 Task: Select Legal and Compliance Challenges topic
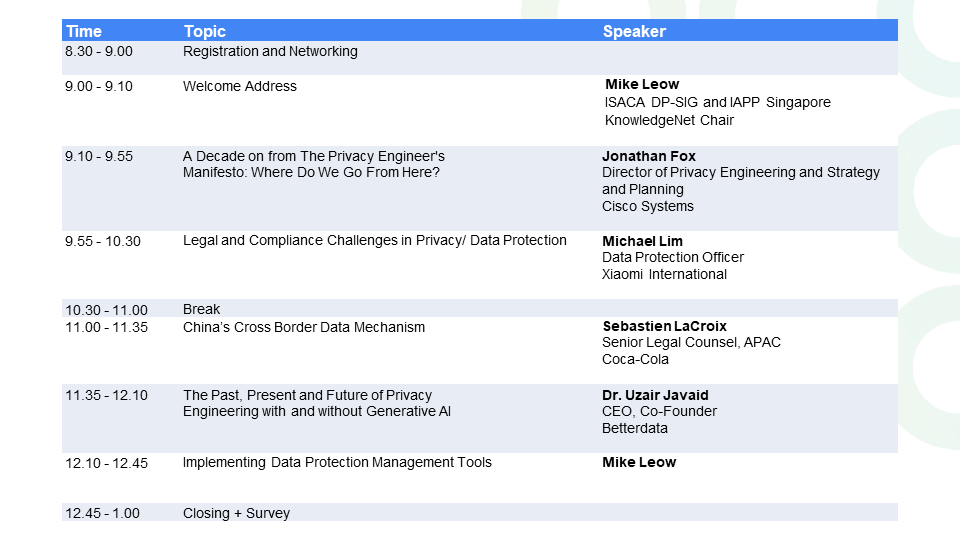375,241
